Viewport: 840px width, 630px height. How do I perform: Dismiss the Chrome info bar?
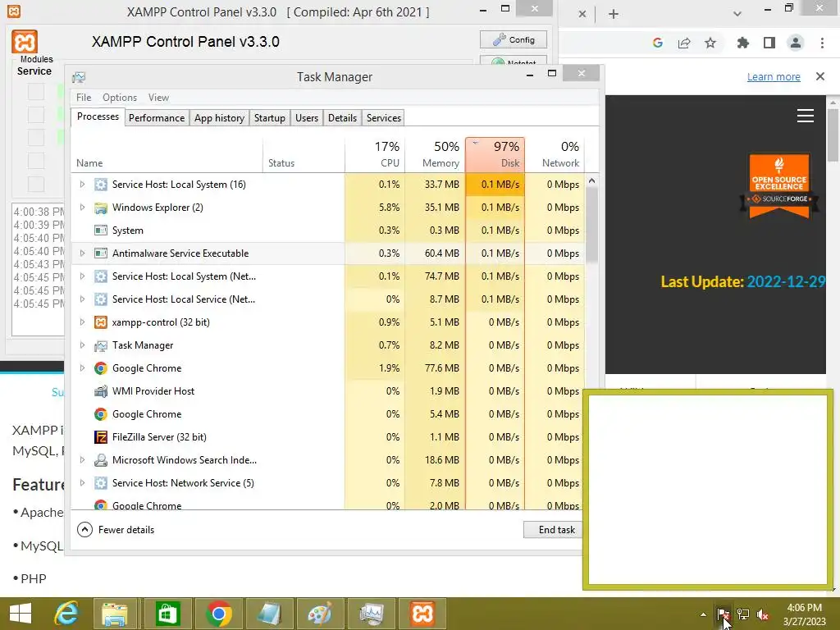(820, 76)
